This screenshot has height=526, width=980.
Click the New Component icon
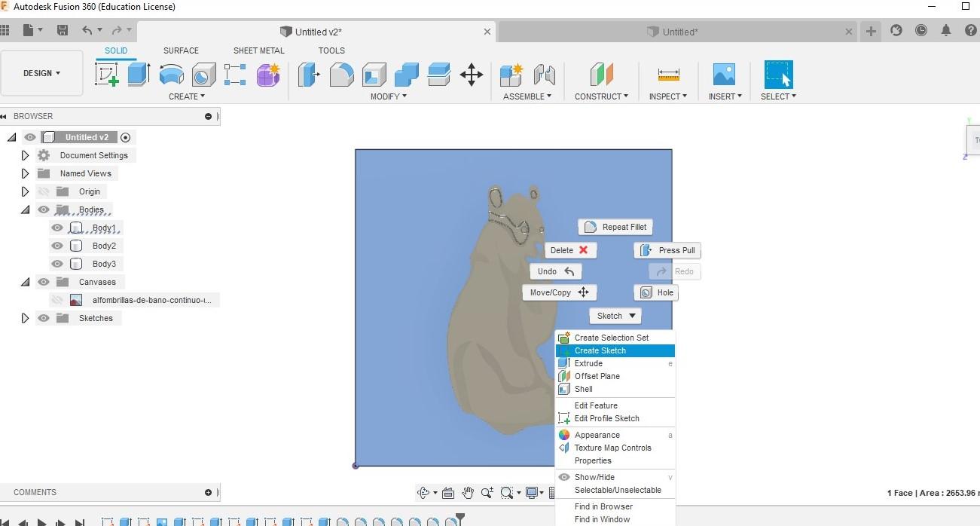pyautogui.click(x=511, y=75)
